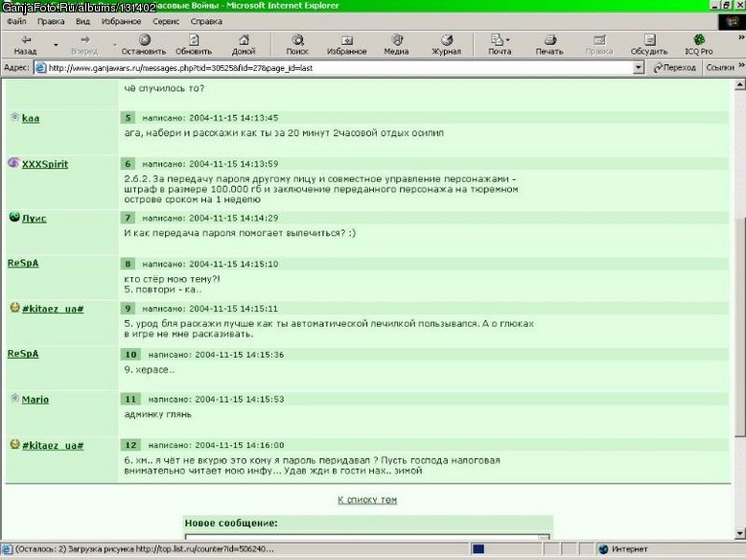
Task: Click the Новое сообщение text box
Action: click(x=367, y=537)
